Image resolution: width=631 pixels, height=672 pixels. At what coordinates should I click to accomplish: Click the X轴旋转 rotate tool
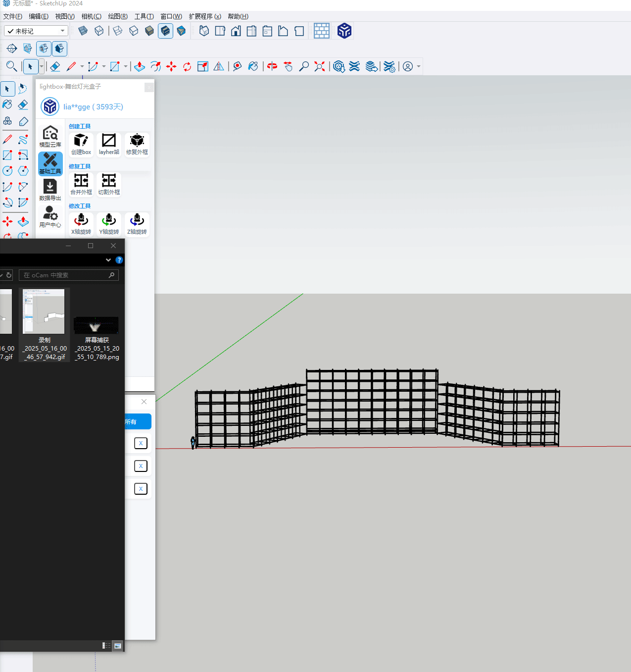(x=81, y=223)
